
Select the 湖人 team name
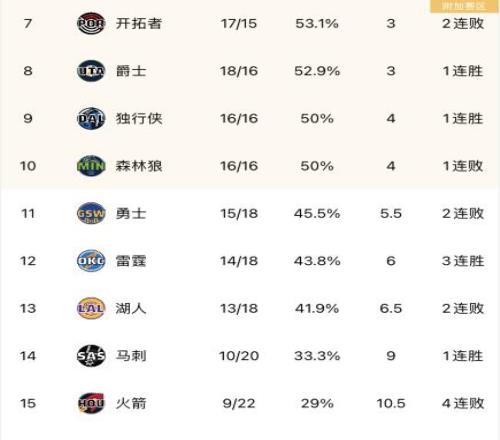click(x=131, y=308)
